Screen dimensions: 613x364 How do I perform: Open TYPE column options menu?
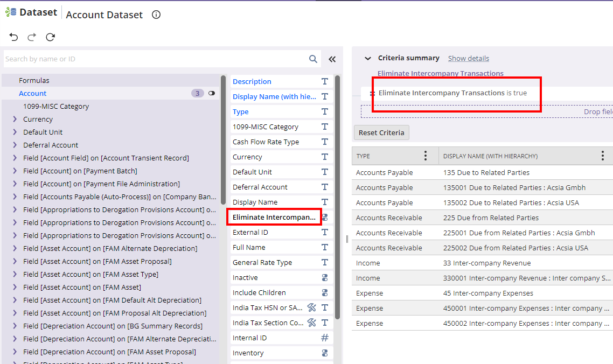(426, 156)
